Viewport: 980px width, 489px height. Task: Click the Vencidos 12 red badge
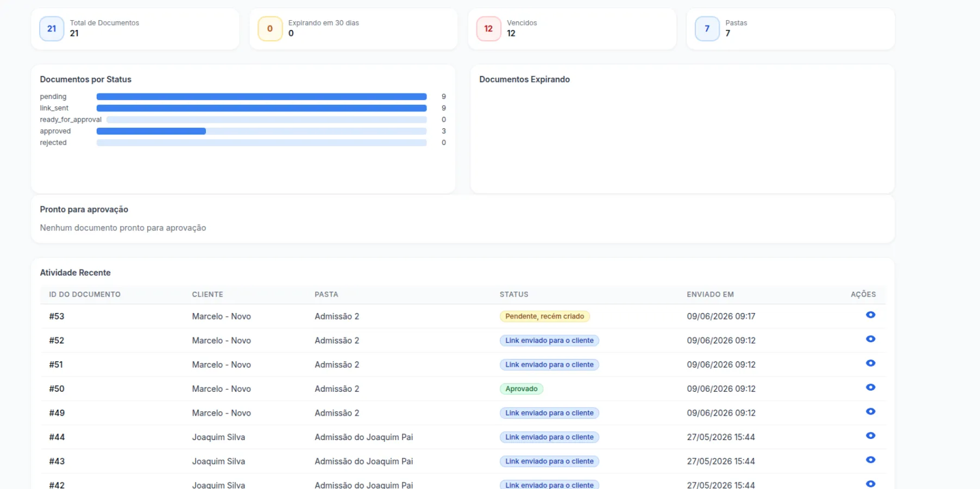click(488, 29)
